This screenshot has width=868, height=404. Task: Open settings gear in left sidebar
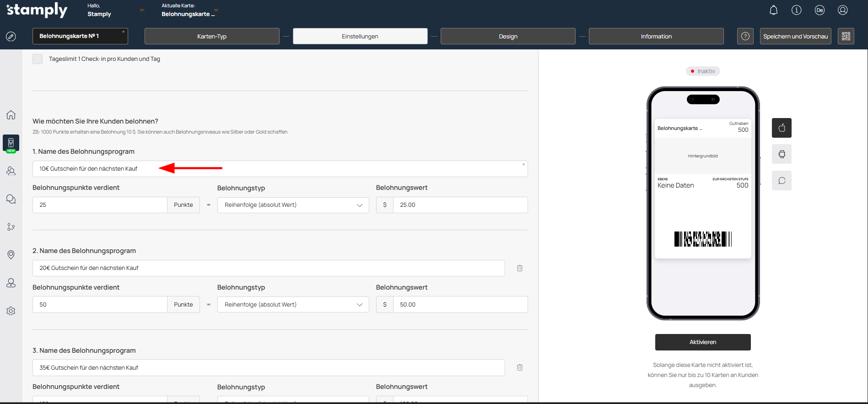pyautogui.click(x=11, y=311)
